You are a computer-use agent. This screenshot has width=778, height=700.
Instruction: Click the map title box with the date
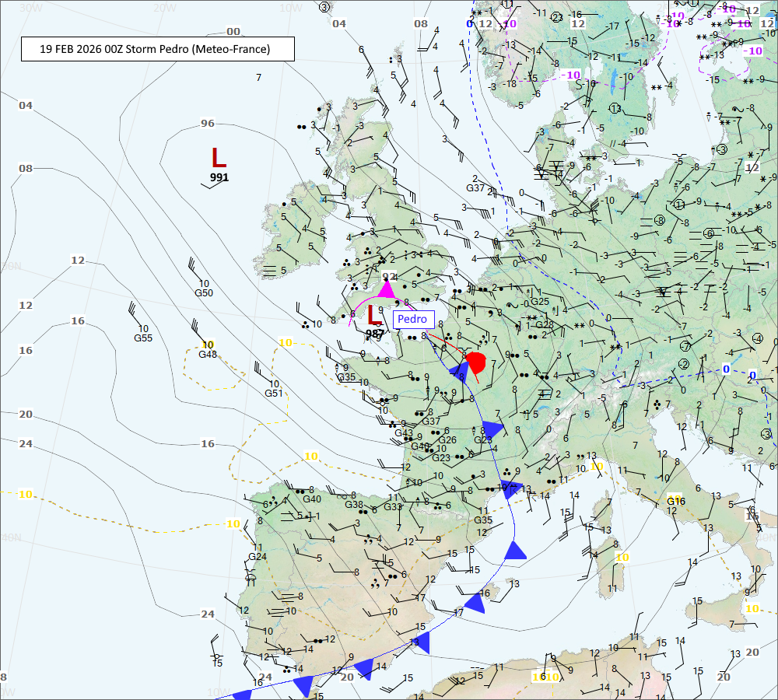click(x=158, y=49)
